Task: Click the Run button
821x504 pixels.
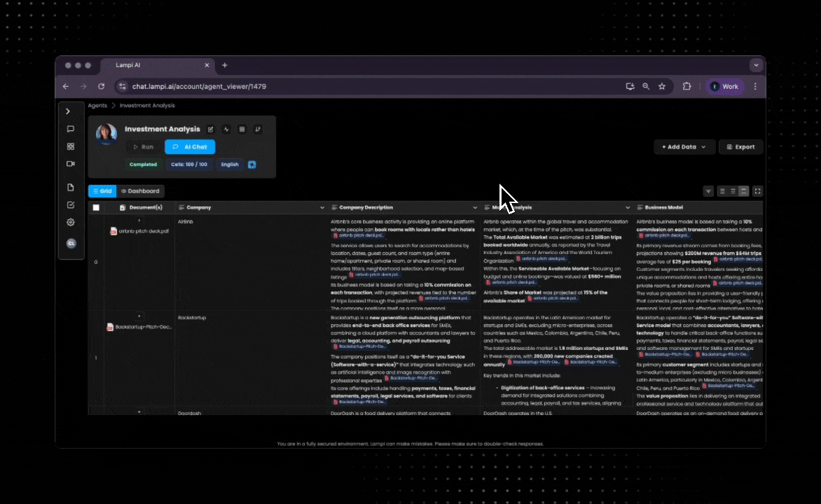Action: (x=144, y=147)
